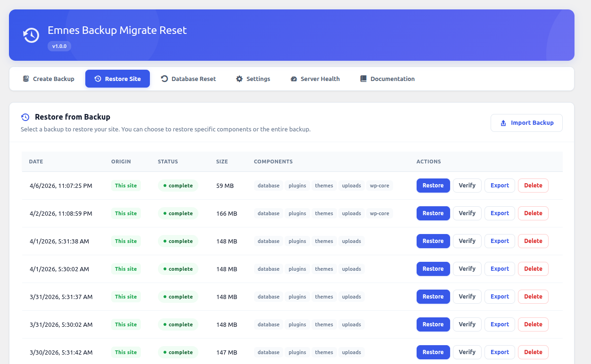This screenshot has height=364, width=591.
Task: Click the gear icon on the Settings tab
Action: (x=239, y=79)
